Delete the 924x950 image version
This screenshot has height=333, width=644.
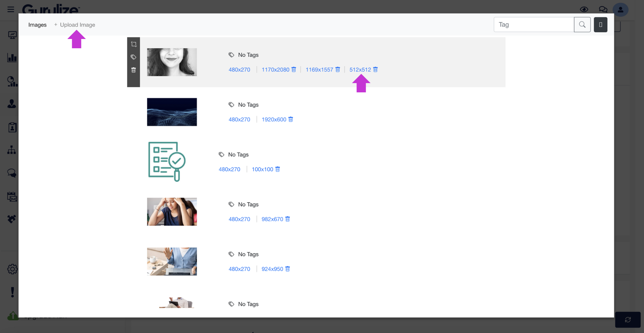pyautogui.click(x=288, y=269)
